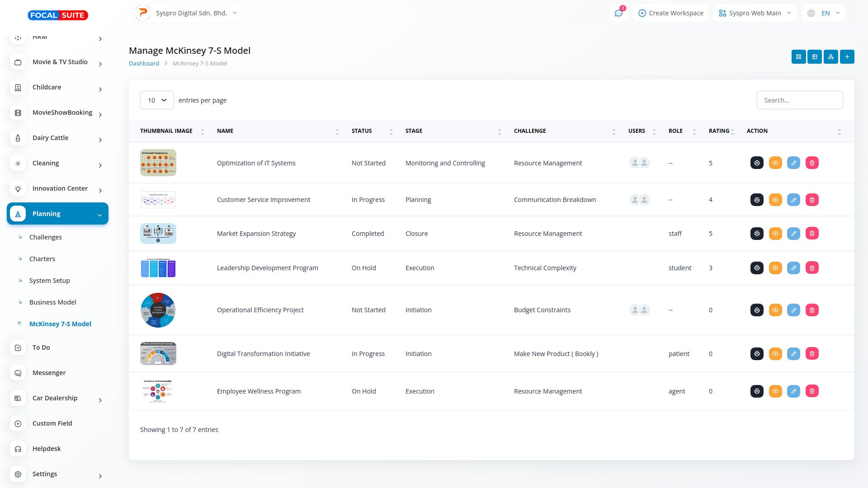Screen dimensions: 868x488
Task: Click the Search input field
Action: 799,100
